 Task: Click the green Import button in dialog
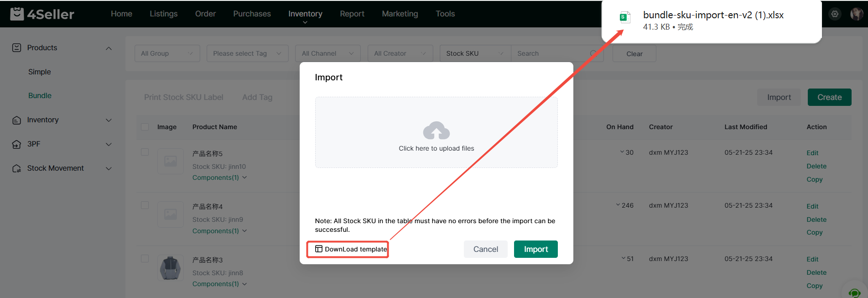tap(536, 249)
